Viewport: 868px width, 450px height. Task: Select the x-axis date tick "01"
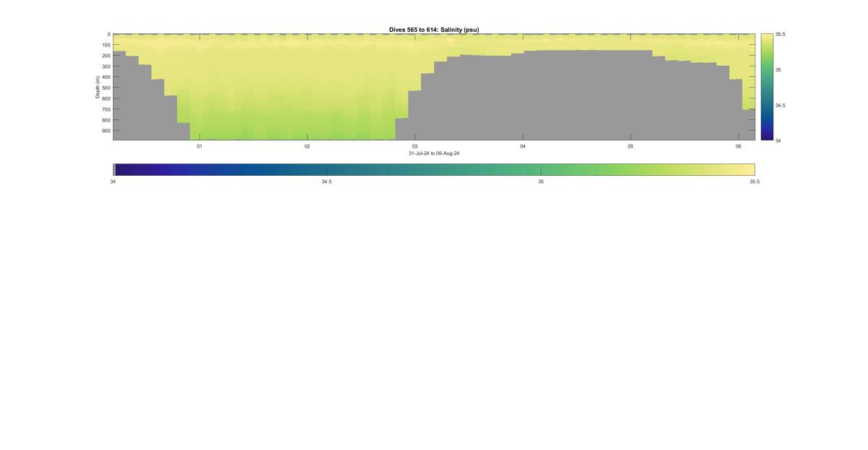pyautogui.click(x=200, y=146)
